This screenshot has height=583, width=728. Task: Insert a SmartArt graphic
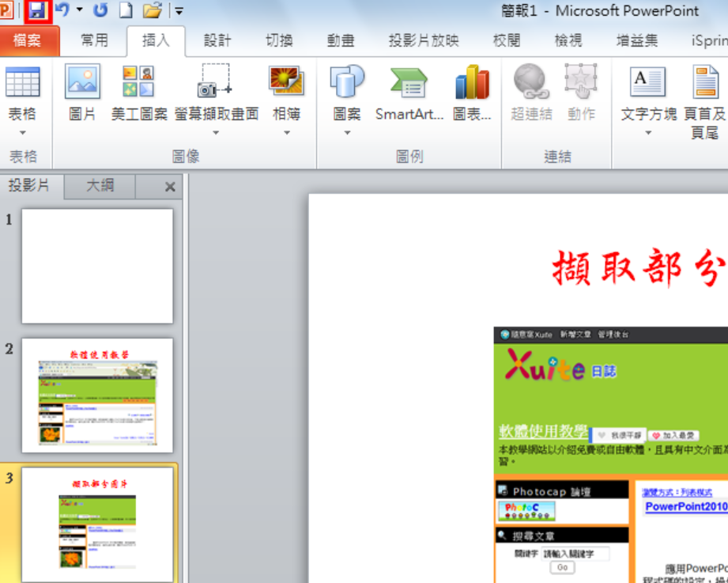pos(409,93)
